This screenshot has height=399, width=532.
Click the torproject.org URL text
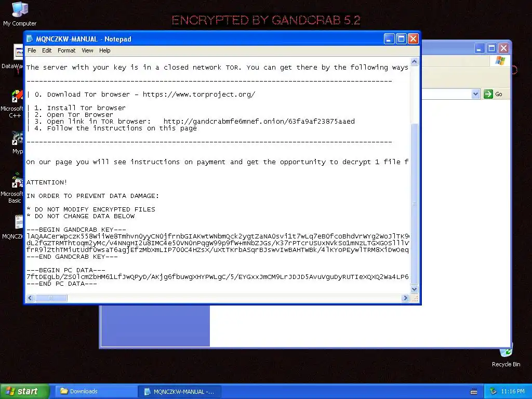(x=199, y=95)
